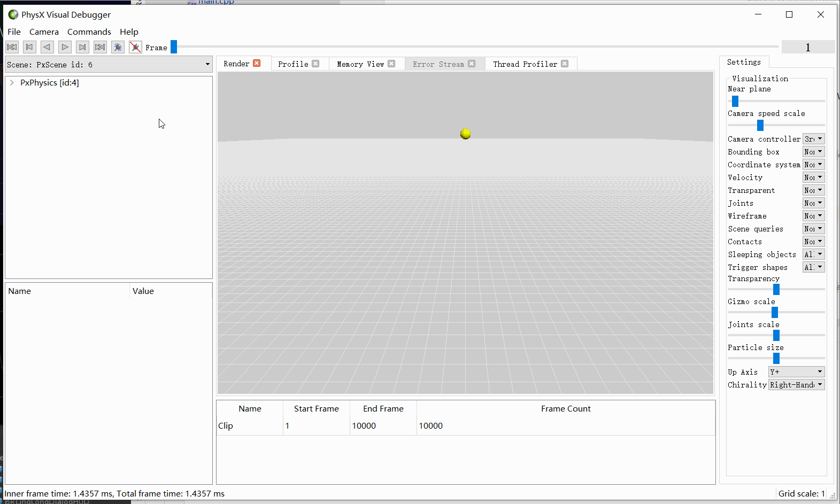Play the recorded frames forward
The image size is (840, 504).
tap(65, 47)
